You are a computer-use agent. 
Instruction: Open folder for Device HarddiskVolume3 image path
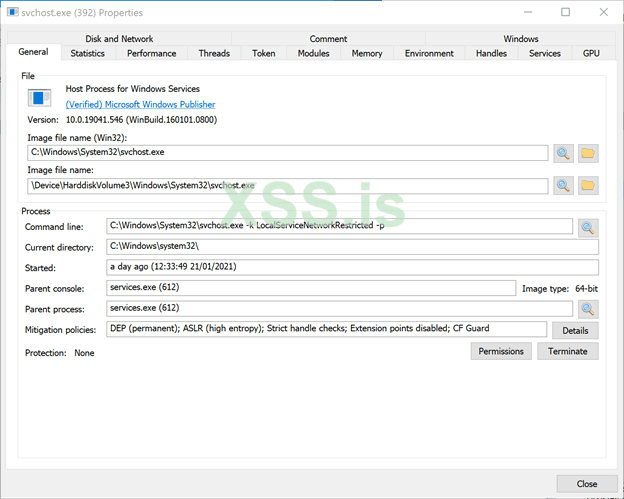[x=588, y=185]
